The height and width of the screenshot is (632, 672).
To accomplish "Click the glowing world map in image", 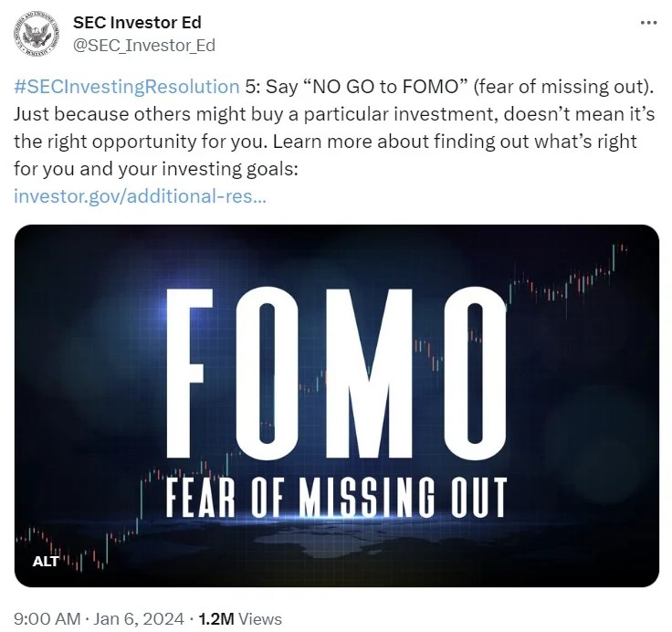I will 336,542.
